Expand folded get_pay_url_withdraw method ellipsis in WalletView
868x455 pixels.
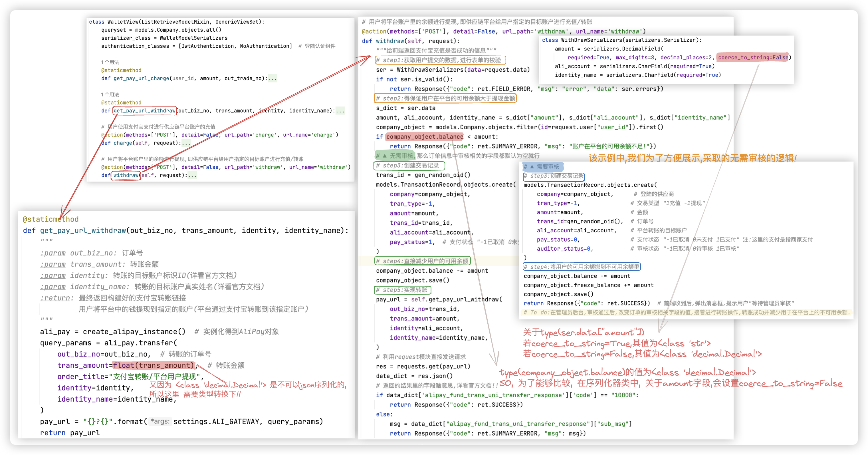340,111
